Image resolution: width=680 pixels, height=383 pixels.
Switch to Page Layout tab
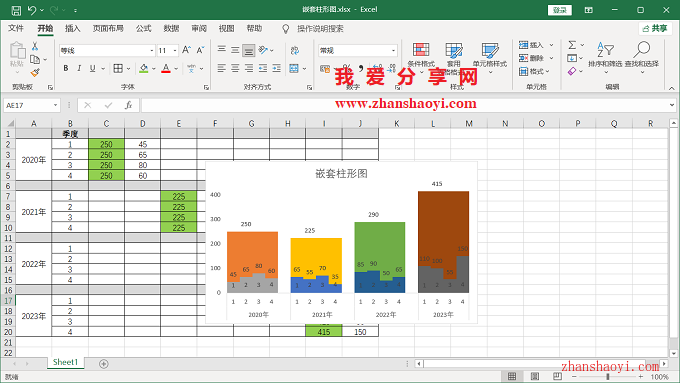[108, 28]
